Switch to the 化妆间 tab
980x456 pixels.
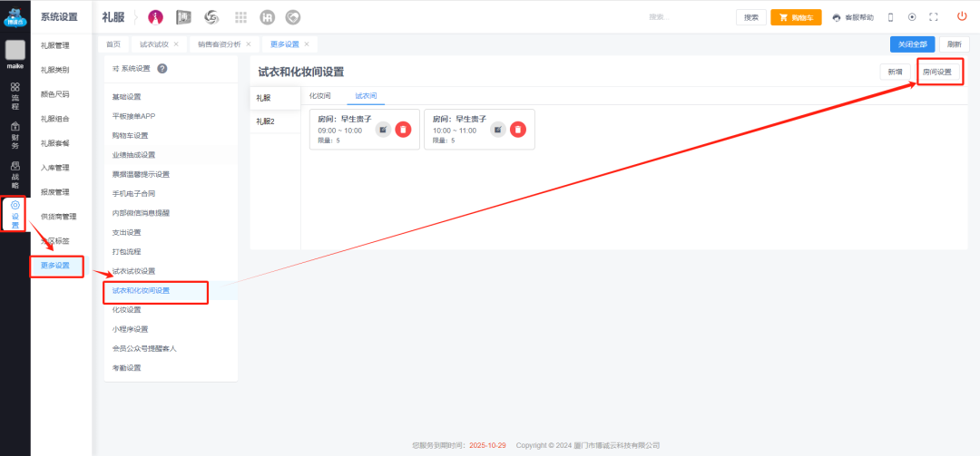[320, 95]
